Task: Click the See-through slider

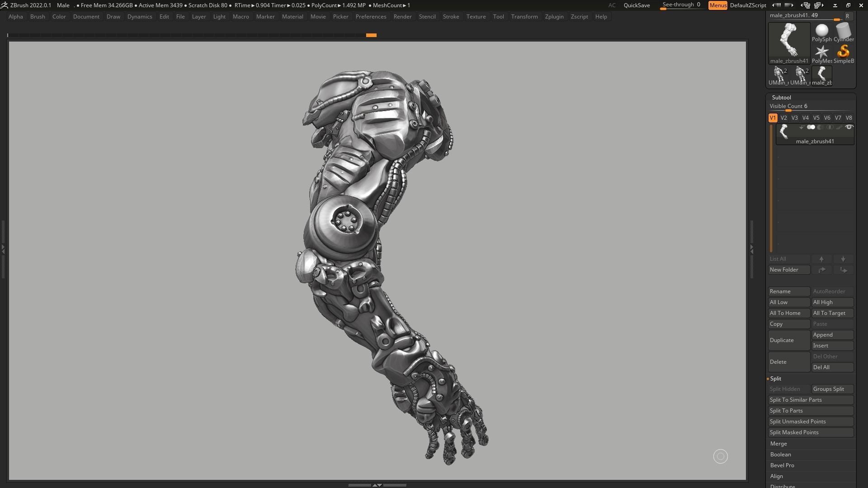Action: (x=682, y=5)
